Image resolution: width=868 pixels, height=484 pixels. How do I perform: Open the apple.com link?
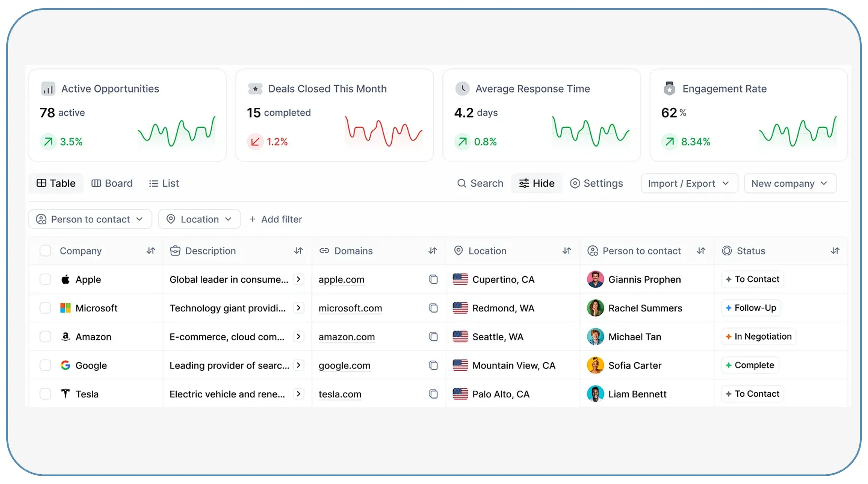click(x=341, y=280)
